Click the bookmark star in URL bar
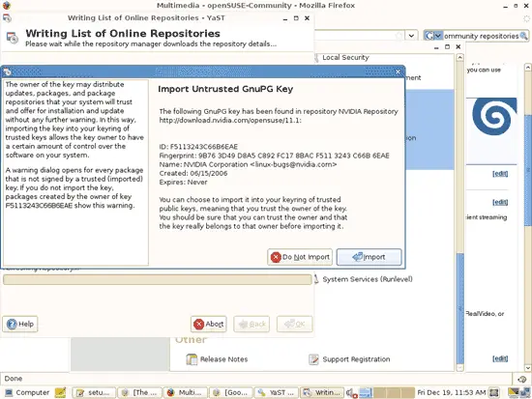The width and height of the screenshot is (532, 399). pyautogui.click(x=399, y=35)
